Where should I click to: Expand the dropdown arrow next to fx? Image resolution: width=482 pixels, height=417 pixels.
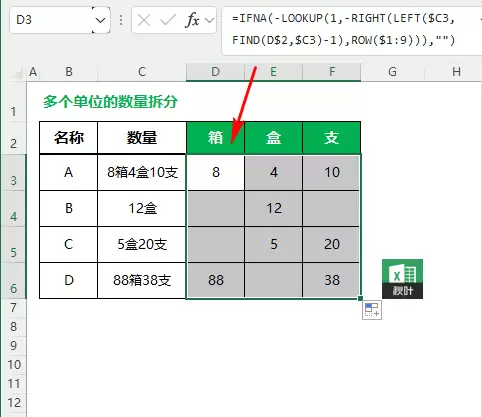(x=209, y=20)
